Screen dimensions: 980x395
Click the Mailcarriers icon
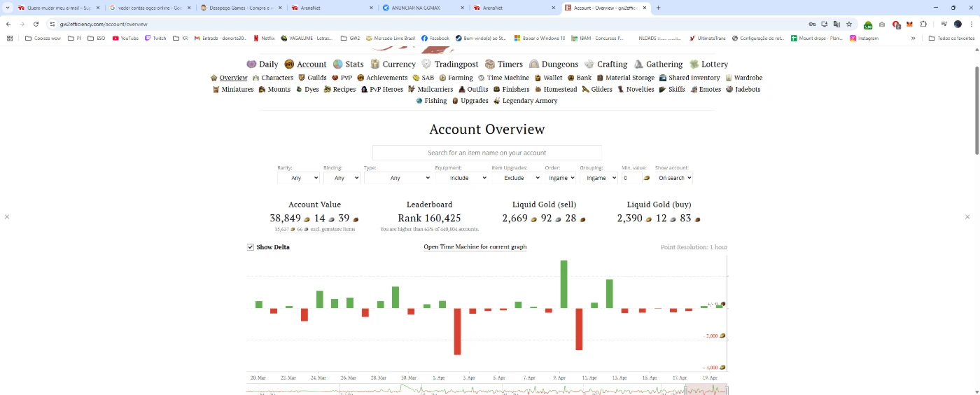412,89
